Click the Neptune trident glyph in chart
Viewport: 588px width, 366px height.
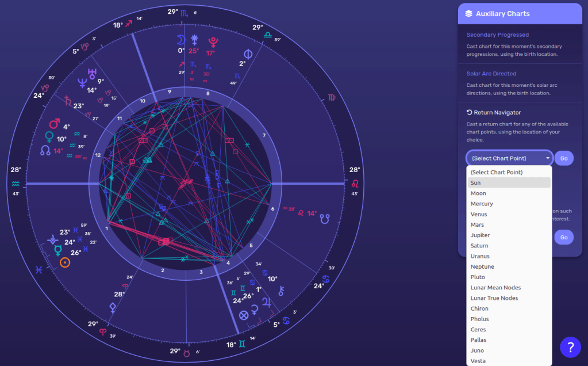[x=90, y=74]
